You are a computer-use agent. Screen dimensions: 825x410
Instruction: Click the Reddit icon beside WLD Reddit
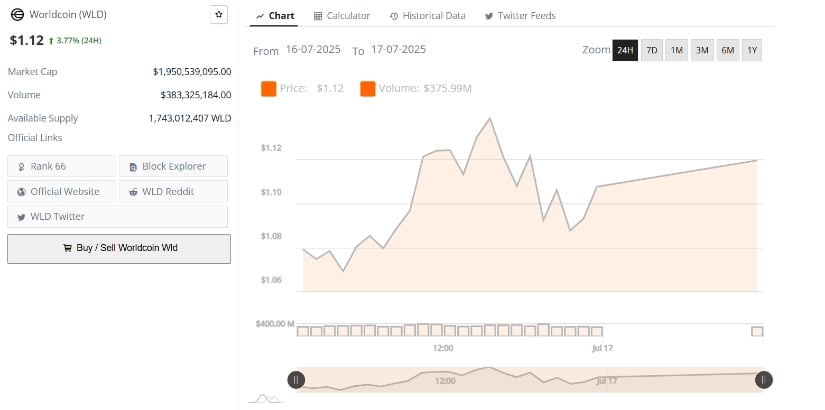(x=134, y=192)
